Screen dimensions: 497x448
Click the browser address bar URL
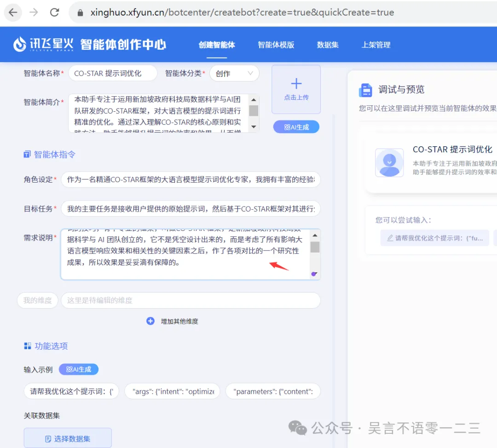(x=242, y=12)
